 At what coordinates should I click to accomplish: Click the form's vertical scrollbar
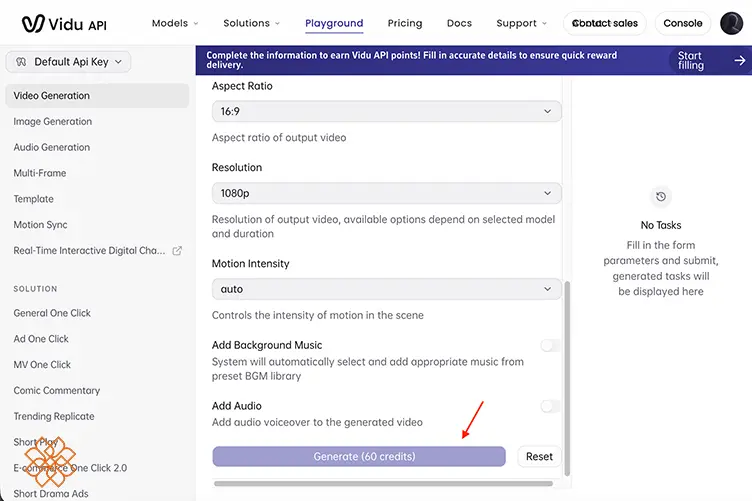point(567,378)
